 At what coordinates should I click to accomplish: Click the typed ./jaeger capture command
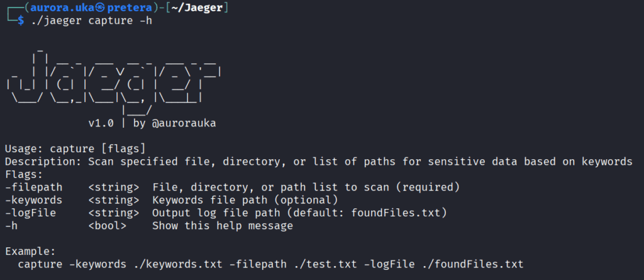pyautogui.click(x=91, y=21)
